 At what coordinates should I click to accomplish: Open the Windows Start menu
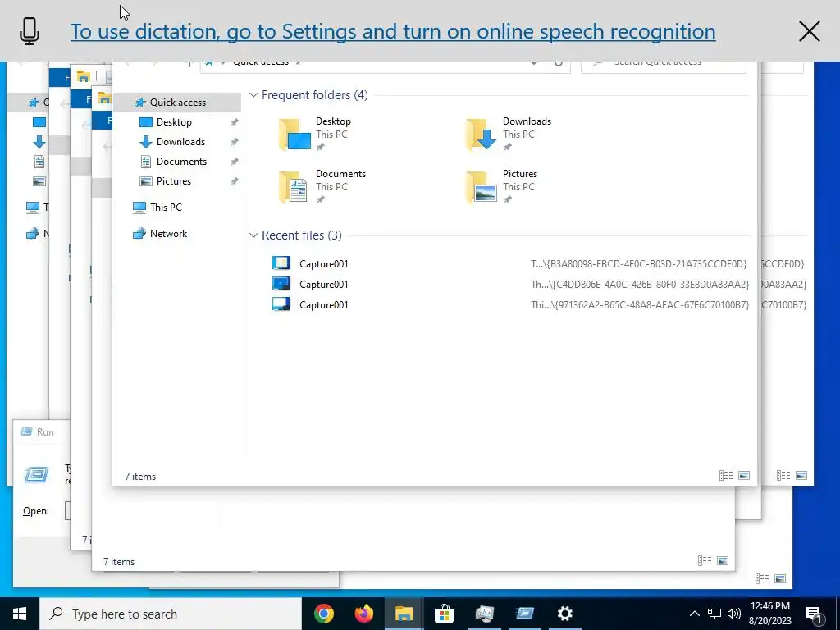(20, 614)
